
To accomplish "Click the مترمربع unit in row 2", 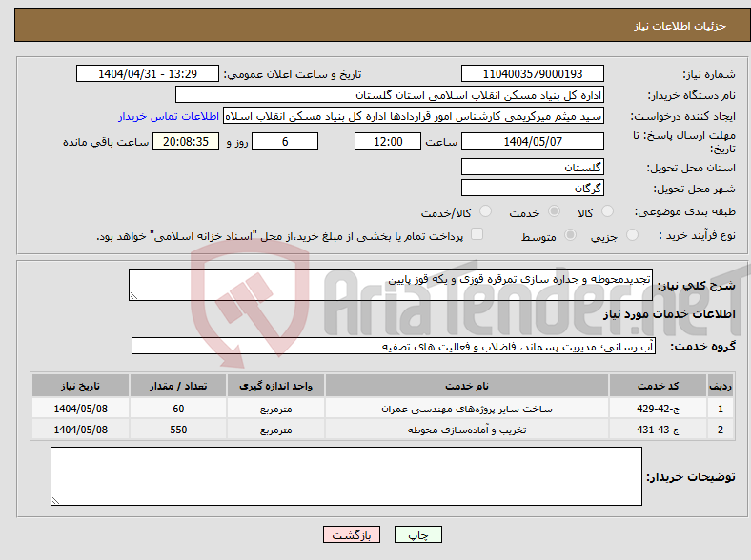I will pyautogui.click(x=275, y=430).
